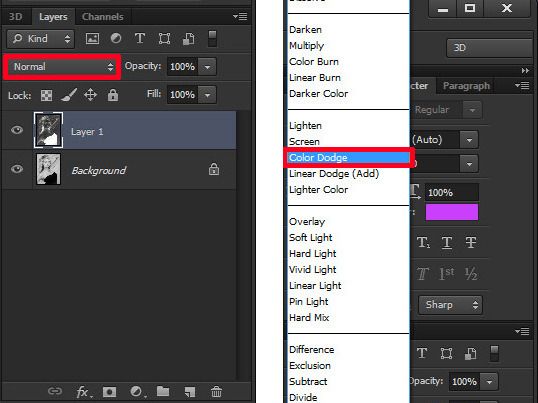Create new fill or adjustment layer icon
The width and height of the screenshot is (538, 403).
[137, 391]
